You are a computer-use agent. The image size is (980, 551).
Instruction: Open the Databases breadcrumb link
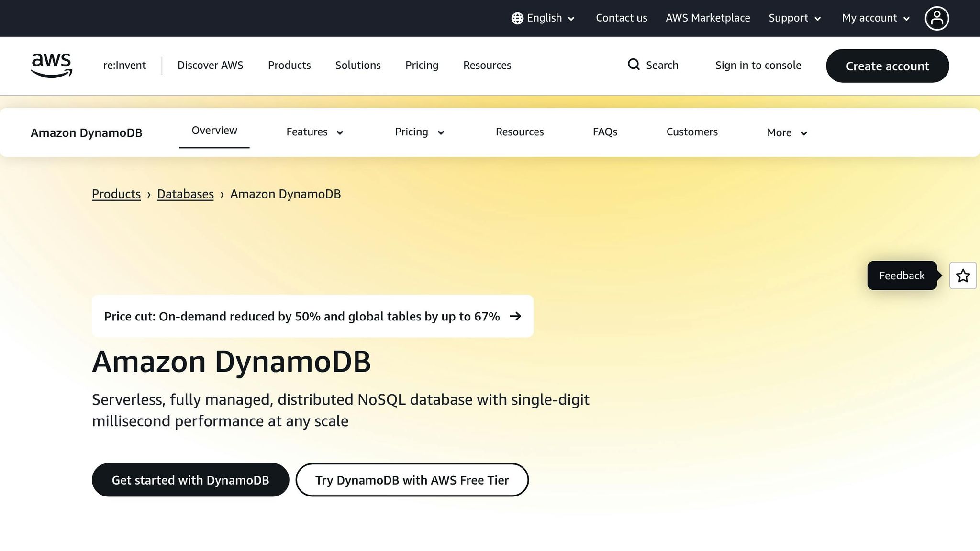click(185, 194)
